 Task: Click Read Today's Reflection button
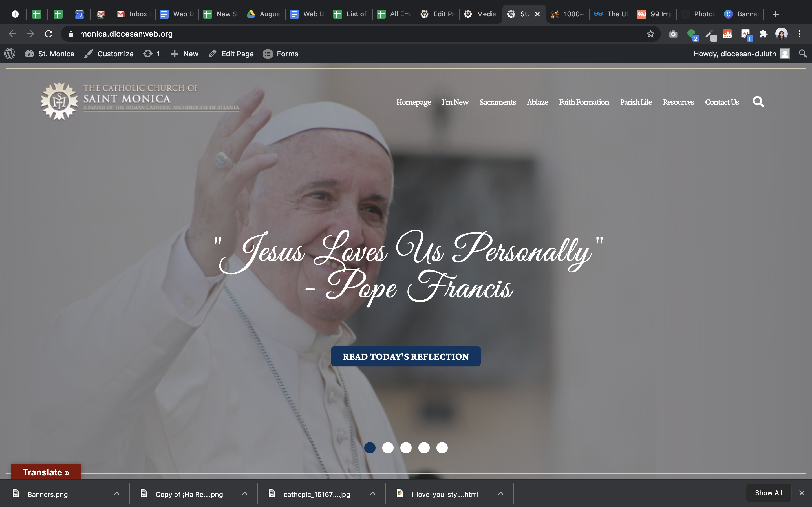(x=406, y=356)
